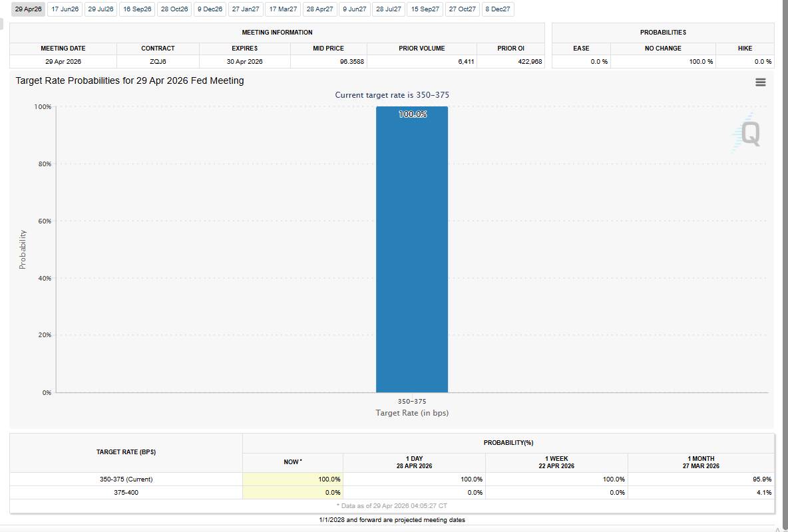Click the 96.3588 mid price value

click(352, 61)
